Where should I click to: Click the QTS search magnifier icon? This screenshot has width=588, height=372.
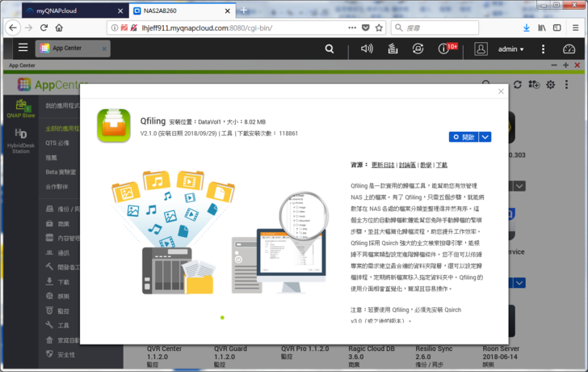329,49
